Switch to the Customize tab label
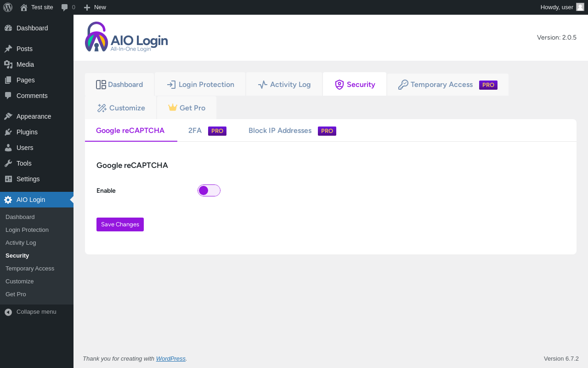This screenshot has width=588, height=368. pos(127,108)
